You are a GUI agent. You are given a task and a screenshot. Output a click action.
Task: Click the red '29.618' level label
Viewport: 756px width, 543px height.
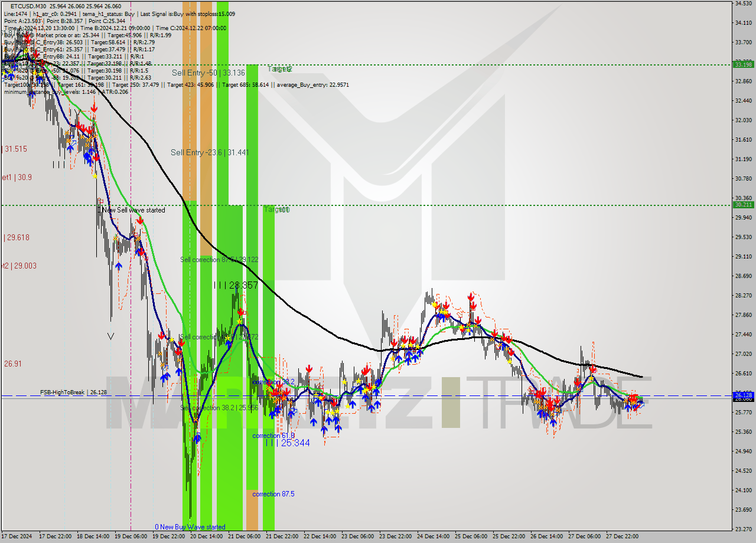tap(17, 237)
